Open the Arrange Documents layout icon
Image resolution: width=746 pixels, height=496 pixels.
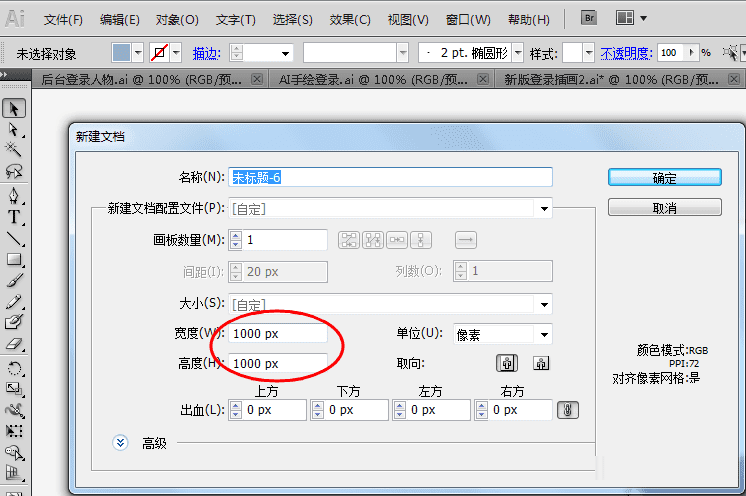(625, 18)
